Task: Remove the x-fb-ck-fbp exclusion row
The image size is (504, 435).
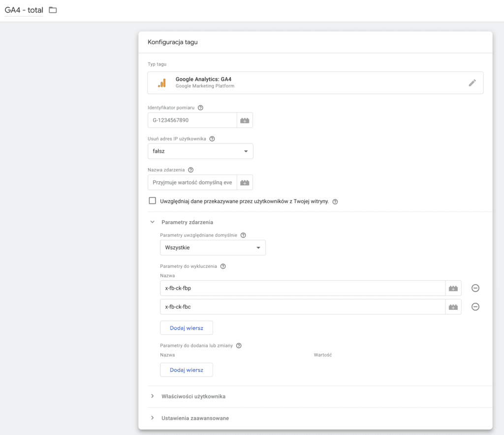Action: (475, 288)
